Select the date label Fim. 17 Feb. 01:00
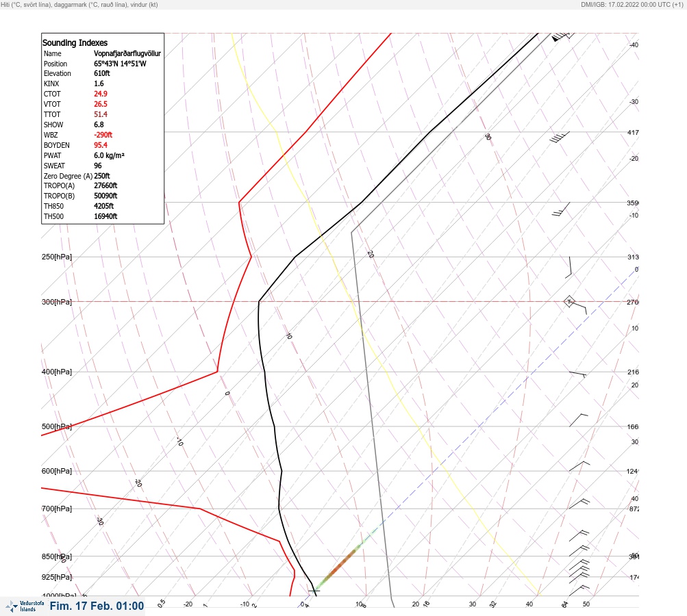 (97, 606)
